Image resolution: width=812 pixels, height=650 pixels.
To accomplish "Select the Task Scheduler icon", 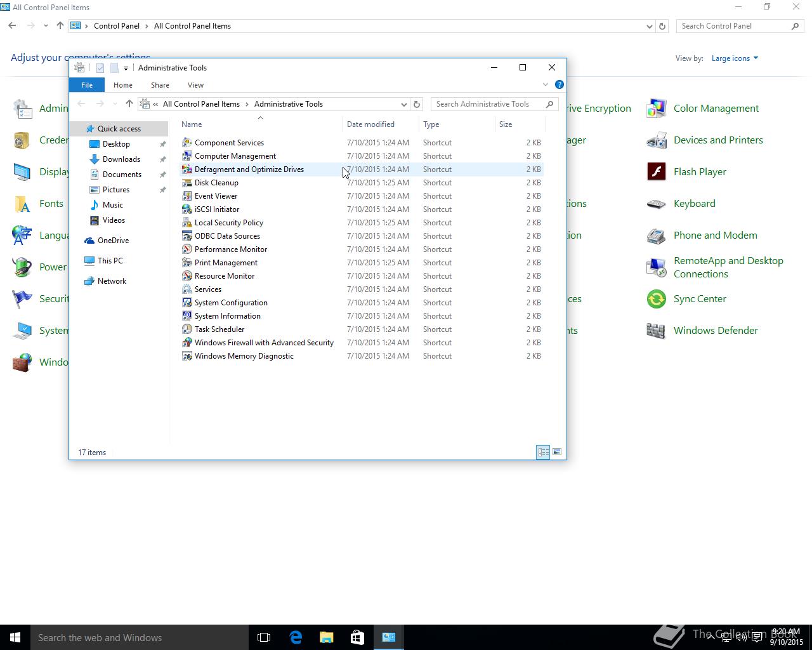I will tap(187, 329).
